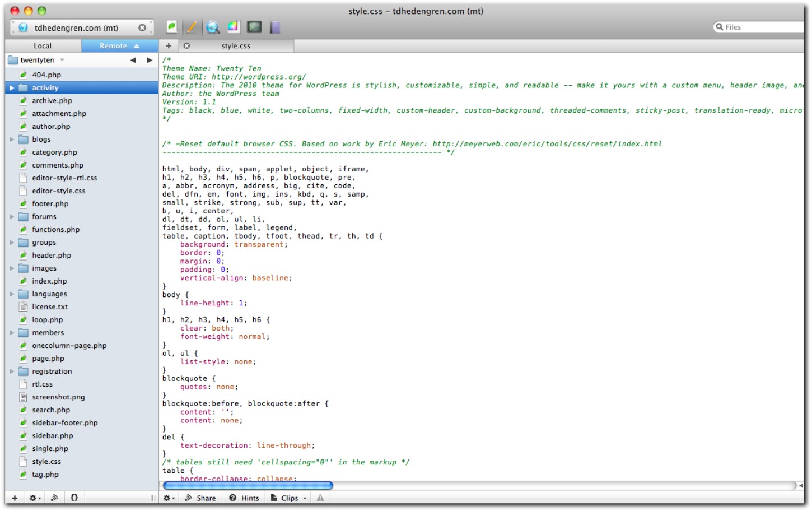This screenshot has height=511, width=812.
Task: Add a new tab with plus button
Action: tap(169, 46)
